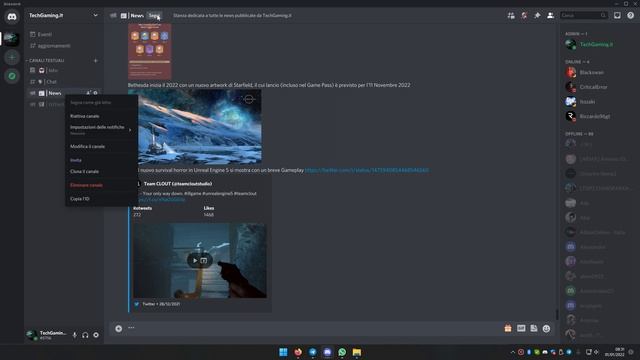The image size is (640, 360).
Task: Expand Impostazioni delle notifiche submenu arrow
Action: [x=130, y=130]
